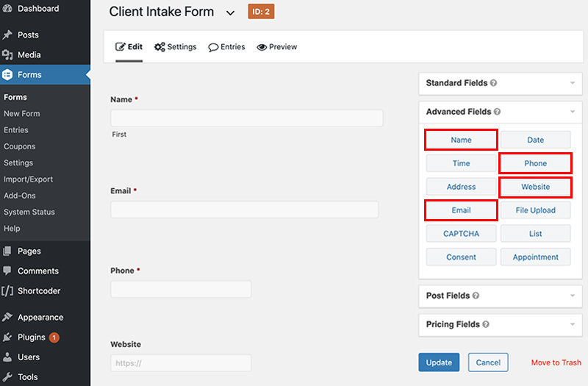Switch to the Settings tab
The image size is (588, 386).
176,47
